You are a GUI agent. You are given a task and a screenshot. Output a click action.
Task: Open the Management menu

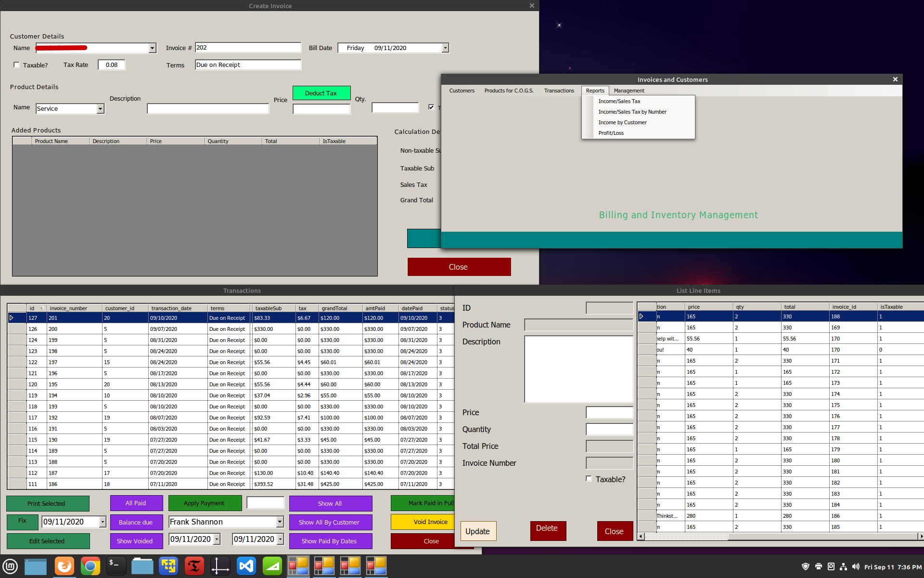(x=629, y=91)
